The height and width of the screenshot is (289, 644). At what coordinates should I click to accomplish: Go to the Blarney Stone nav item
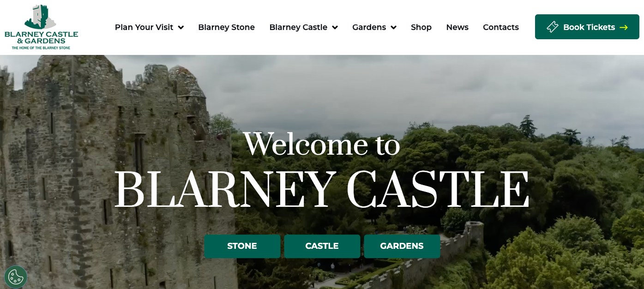coord(226,27)
